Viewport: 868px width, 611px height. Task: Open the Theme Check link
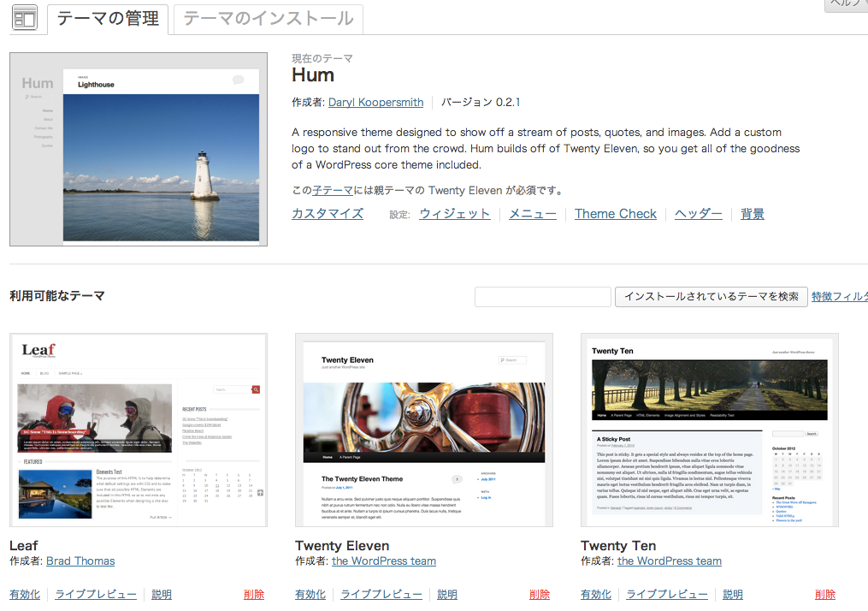coord(616,214)
